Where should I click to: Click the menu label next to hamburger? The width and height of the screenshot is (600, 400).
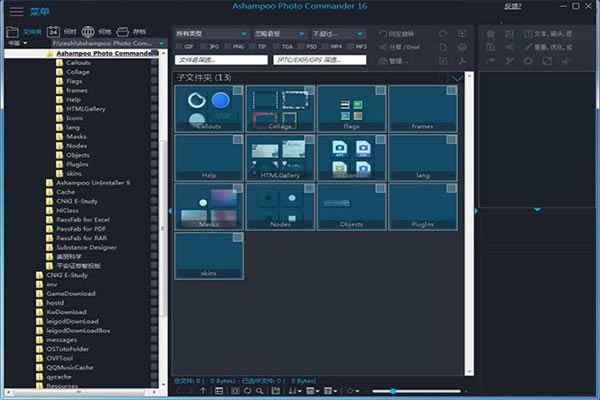pos(39,11)
